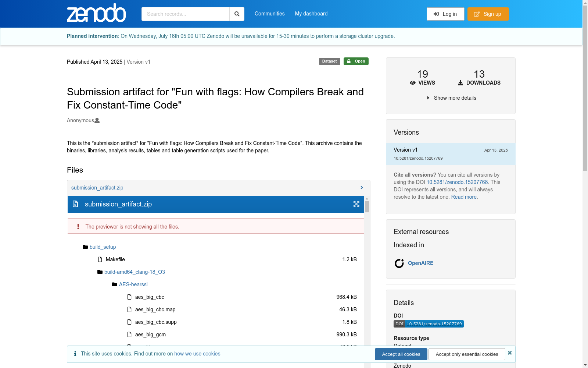Open the AES-bearssl folder
This screenshot has width=588, height=368.
pyautogui.click(x=133, y=284)
